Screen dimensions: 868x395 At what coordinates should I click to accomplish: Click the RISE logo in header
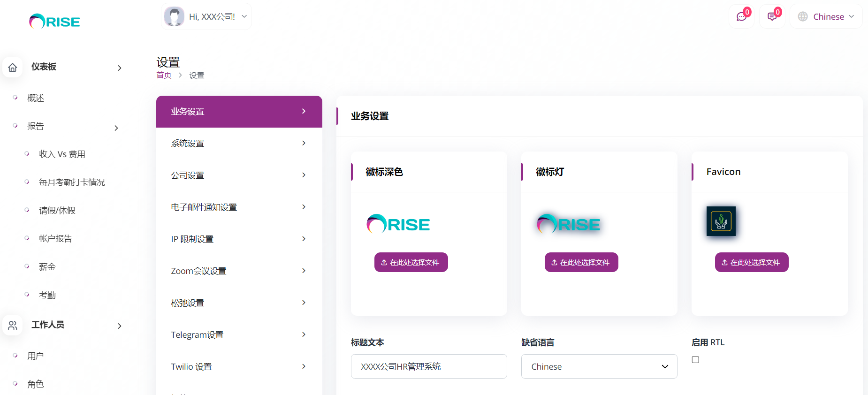(x=54, y=22)
